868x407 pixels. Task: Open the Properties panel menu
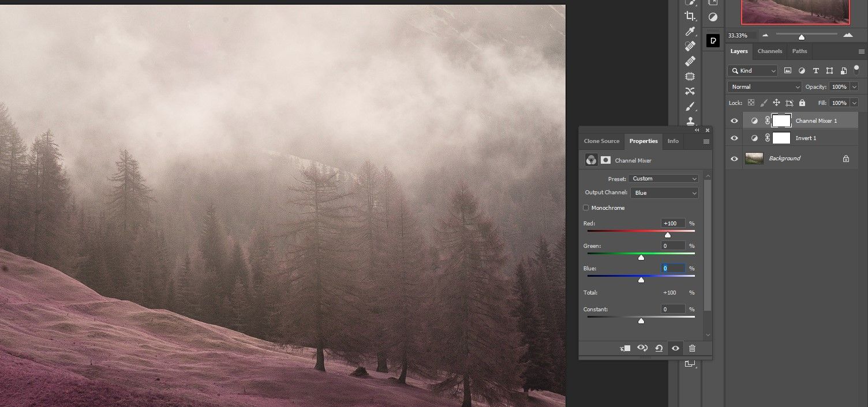tap(706, 141)
